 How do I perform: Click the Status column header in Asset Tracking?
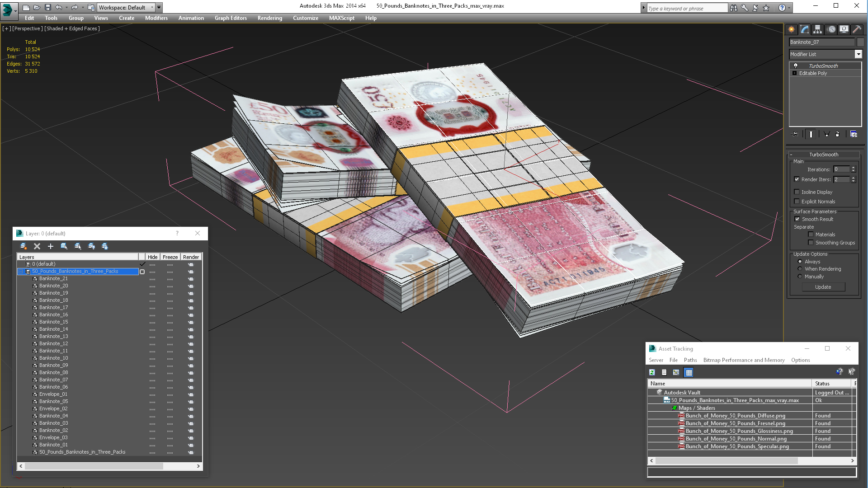click(x=832, y=384)
